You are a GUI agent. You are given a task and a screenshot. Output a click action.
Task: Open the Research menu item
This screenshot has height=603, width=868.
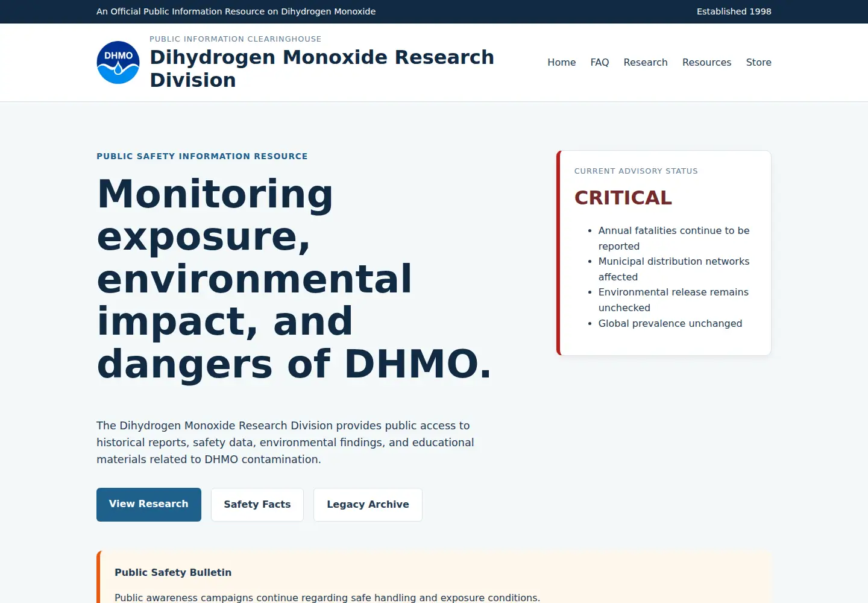point(645,62)
